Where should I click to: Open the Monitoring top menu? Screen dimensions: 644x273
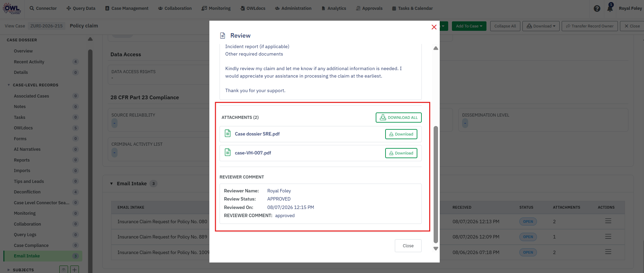(x=216, y=8)
